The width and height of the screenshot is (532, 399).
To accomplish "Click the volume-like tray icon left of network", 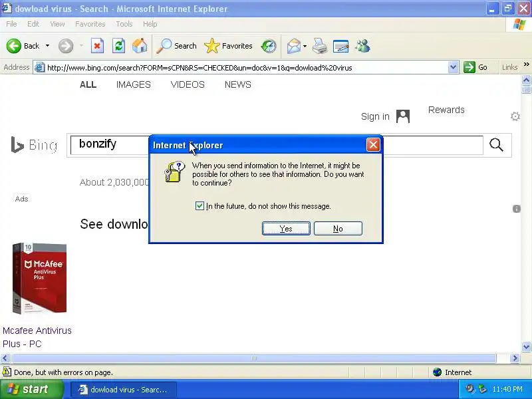I will pos(470,388).
